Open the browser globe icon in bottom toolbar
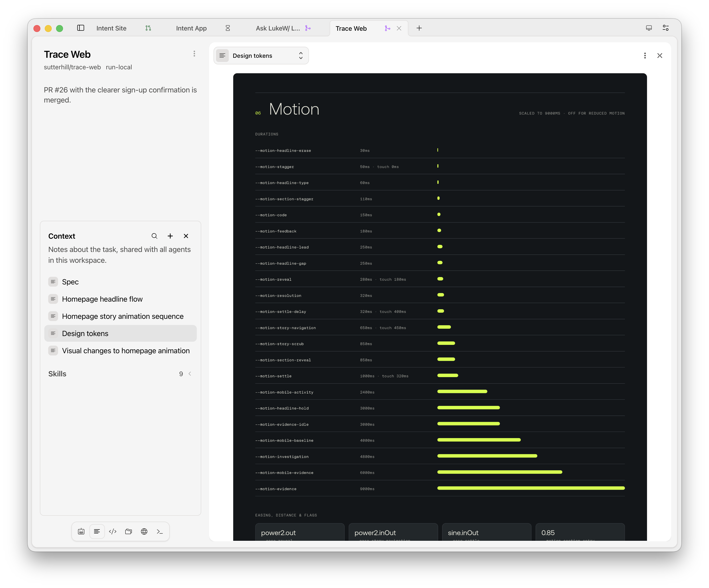Screen dimensions: 709x588 click(144, 532)
